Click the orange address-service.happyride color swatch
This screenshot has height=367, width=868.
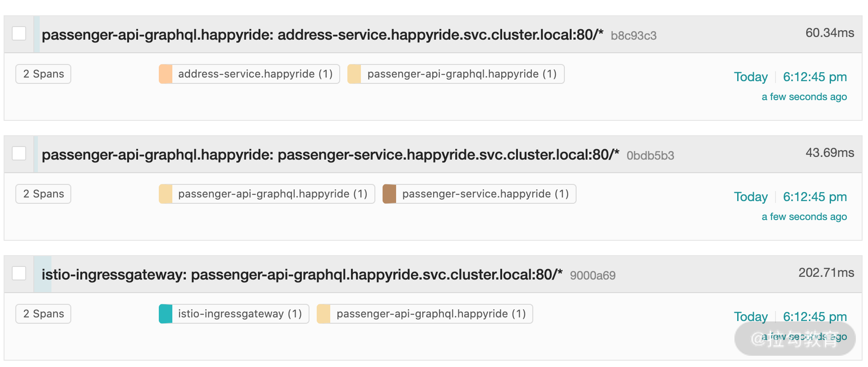pos(166,74)
